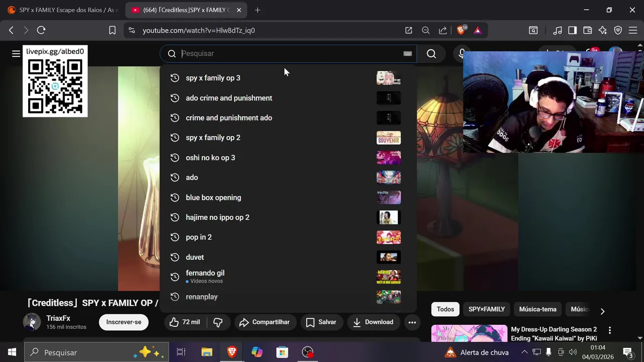Select suggestion 'ado crime and punishment'
Screen dimensions: 644x362
click(x=288, y=98)
